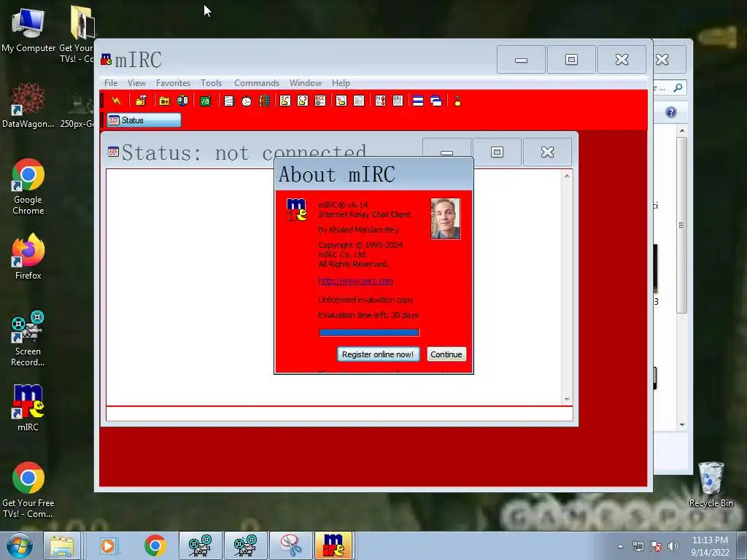Select Get Your Free TVs Chrome shortcut
Image resolution: width=747 pixels, height=560 pixels.
click(x=28, y=490)
